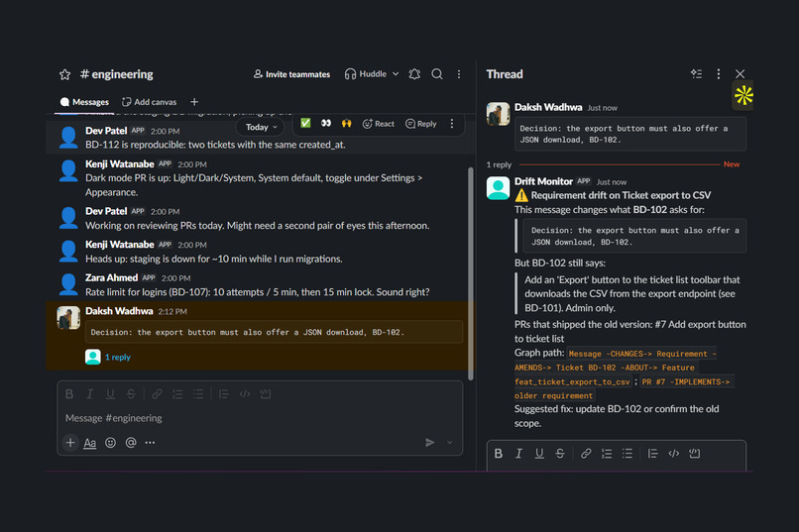Open channel more options menu
The image size is (799, 532).
(459, 74)
